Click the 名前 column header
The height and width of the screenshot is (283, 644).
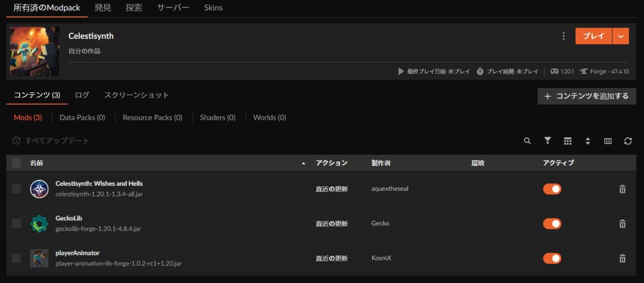coord(37,163)
